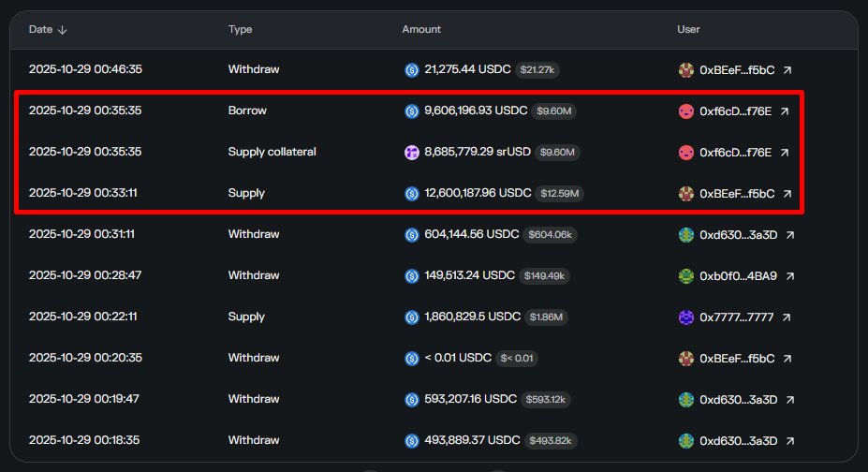Open external link for 493,889.37 USDC row
This screenshot has height=472, width=868.
click(790, 441)
